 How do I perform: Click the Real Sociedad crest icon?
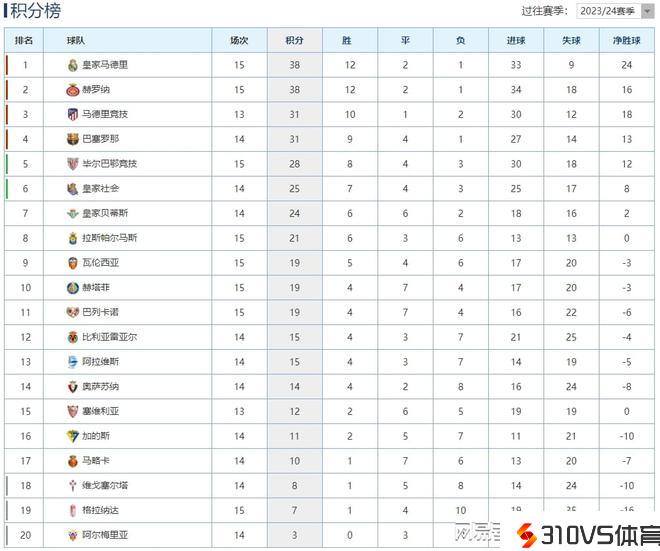72,189
